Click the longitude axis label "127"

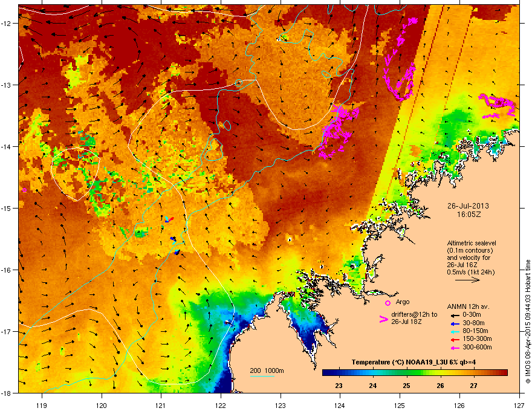click(x=519, y=405)
